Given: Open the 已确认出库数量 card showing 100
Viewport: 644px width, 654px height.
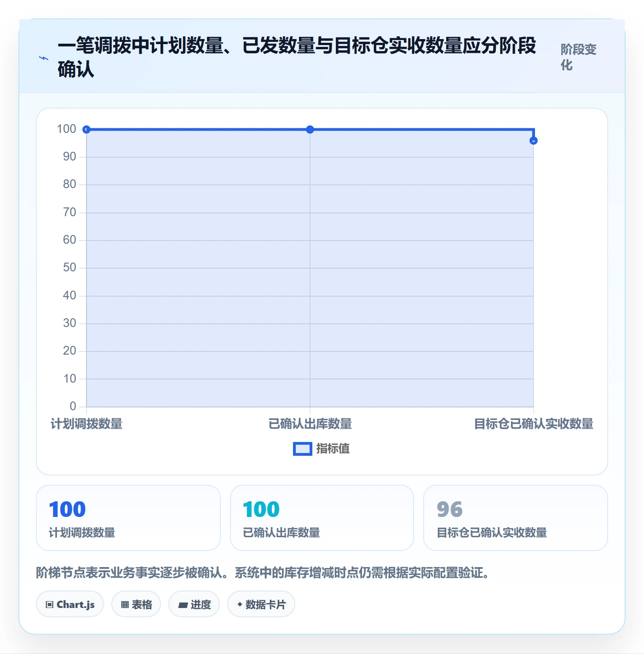Looking at the screenshot, I should coord(322,518).
